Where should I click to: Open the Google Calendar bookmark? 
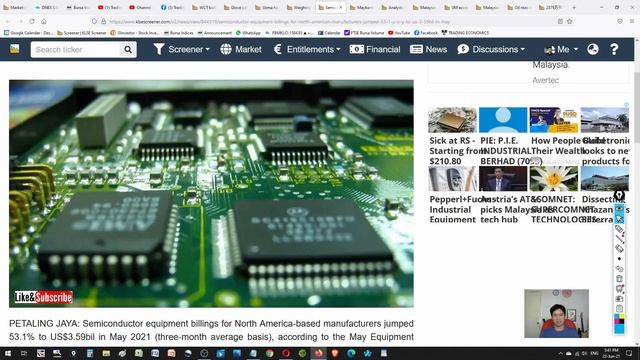coord(29,33)
